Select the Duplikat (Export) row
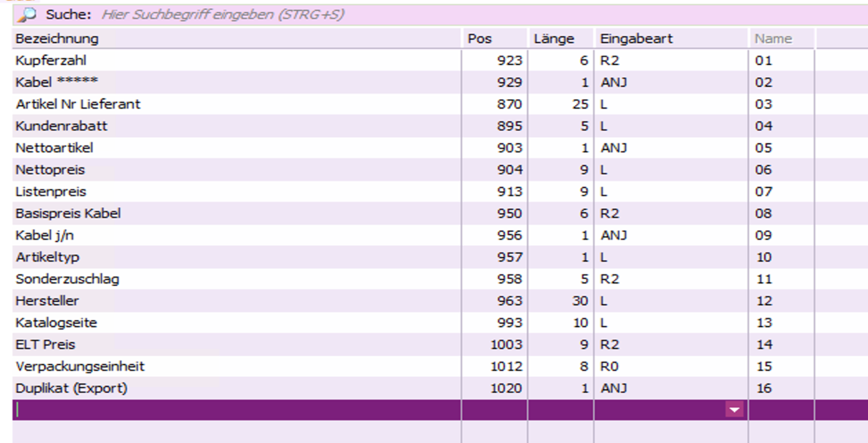This screenshot has height=443, width=868. pyautogui.click(x=72, y=388)
